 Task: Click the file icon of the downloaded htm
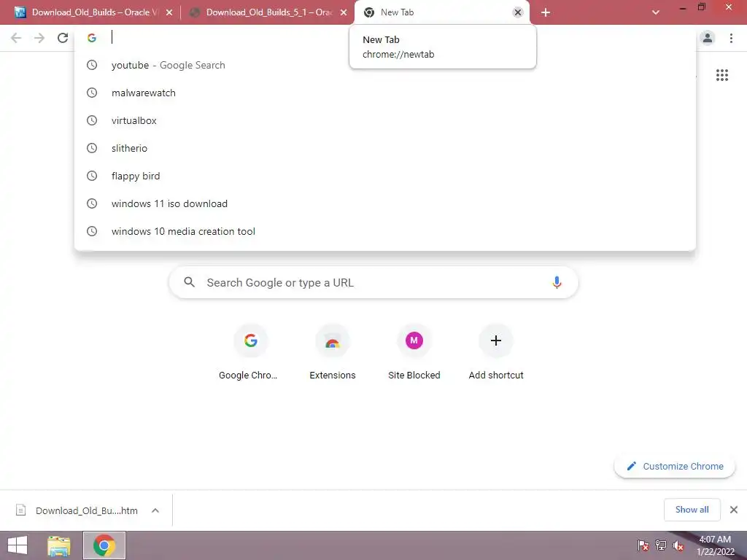[20, 510]
